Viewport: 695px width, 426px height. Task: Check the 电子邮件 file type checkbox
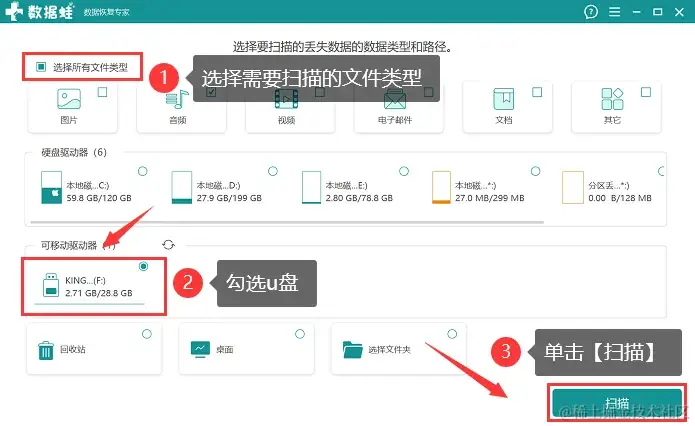pyautogui.click(x=429, y=92)
